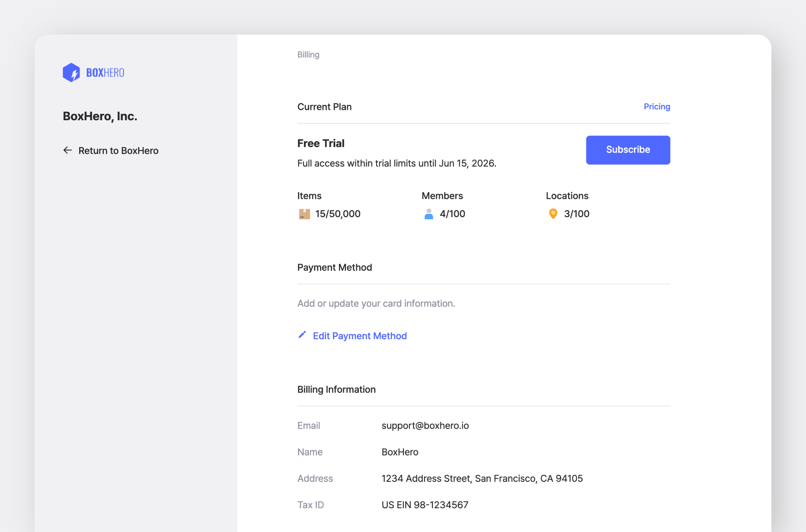This screenshot has height=532, width=806.
Task: Click the BOXHERO wordmark text
Action: [105, 73]
